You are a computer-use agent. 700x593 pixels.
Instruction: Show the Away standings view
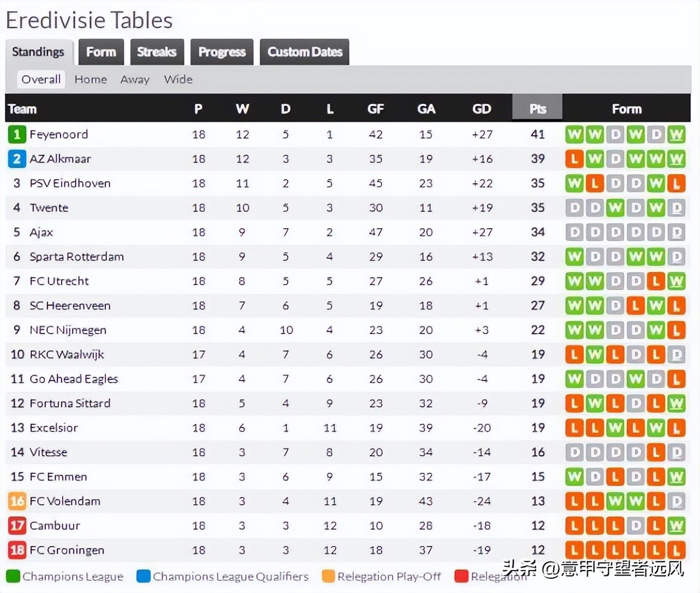135,79
